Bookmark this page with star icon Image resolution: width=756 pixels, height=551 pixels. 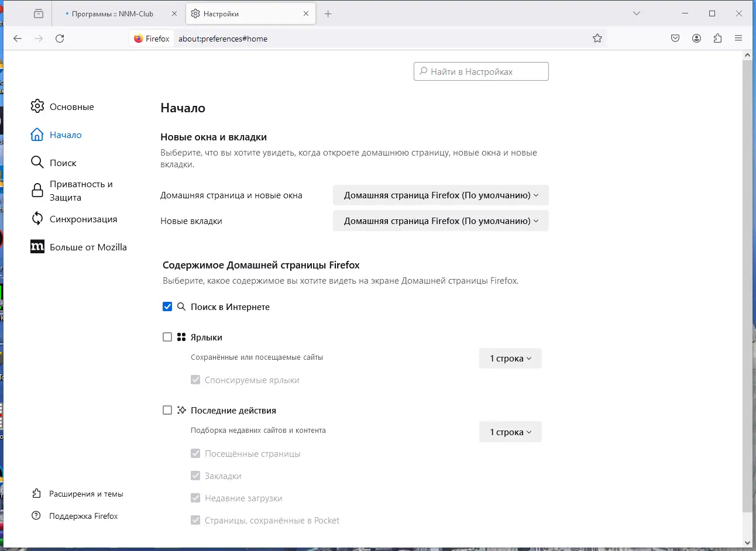click(x=597, y=39)
